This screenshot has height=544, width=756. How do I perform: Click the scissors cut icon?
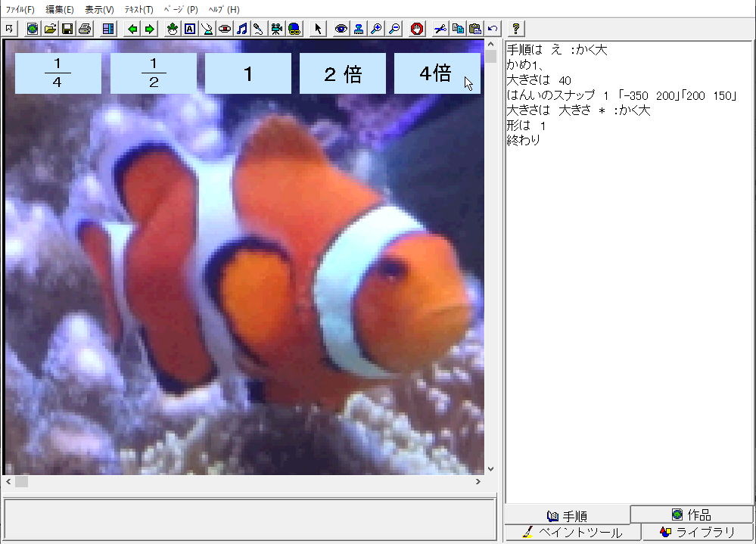(x=440, y=29)
